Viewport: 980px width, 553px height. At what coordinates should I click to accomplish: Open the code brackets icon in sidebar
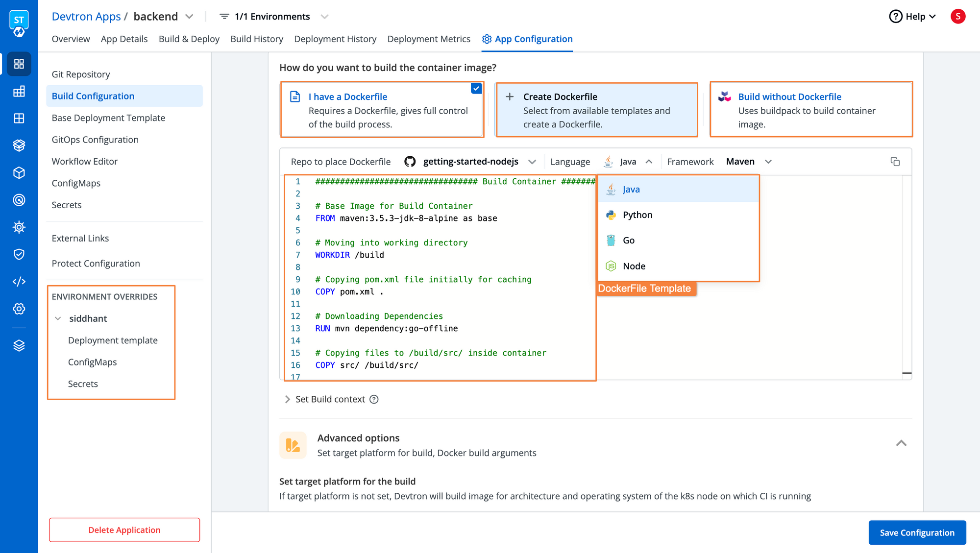19,282
